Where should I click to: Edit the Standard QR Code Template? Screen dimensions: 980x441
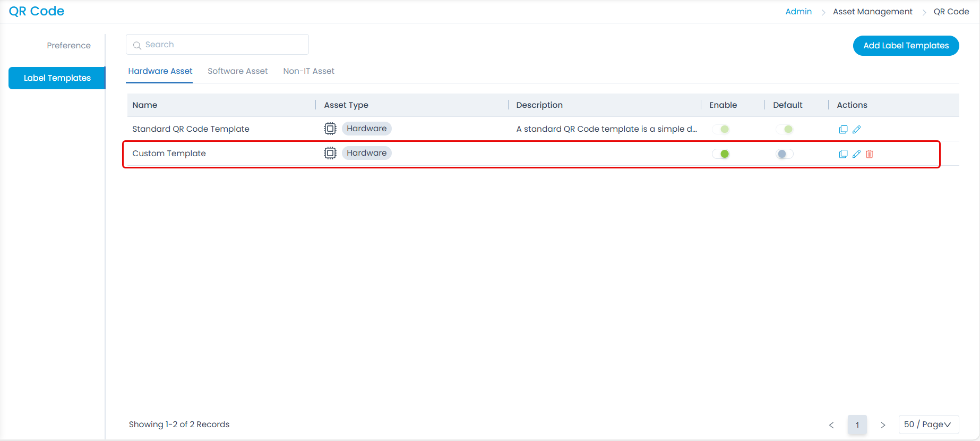[x=856, y=129]
